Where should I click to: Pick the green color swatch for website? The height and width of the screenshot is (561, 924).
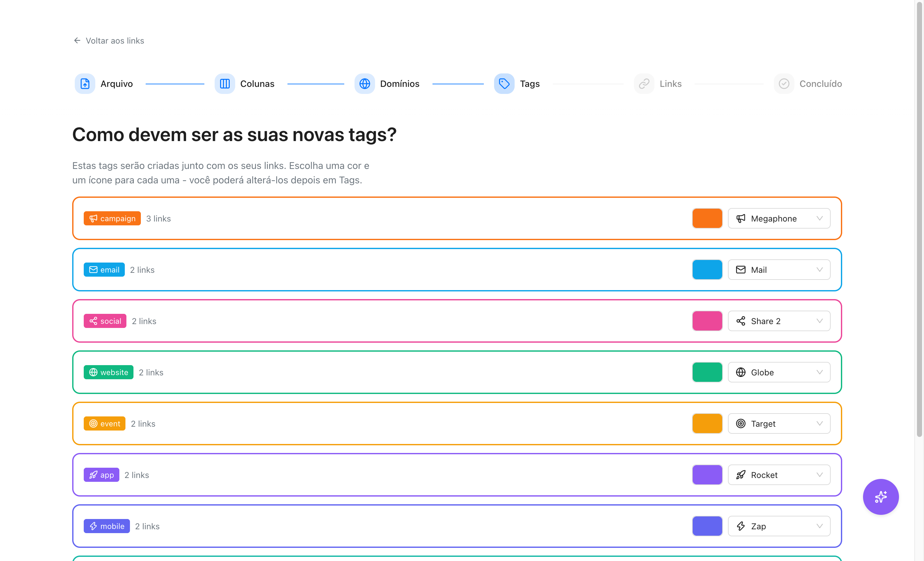click(707, 372)
